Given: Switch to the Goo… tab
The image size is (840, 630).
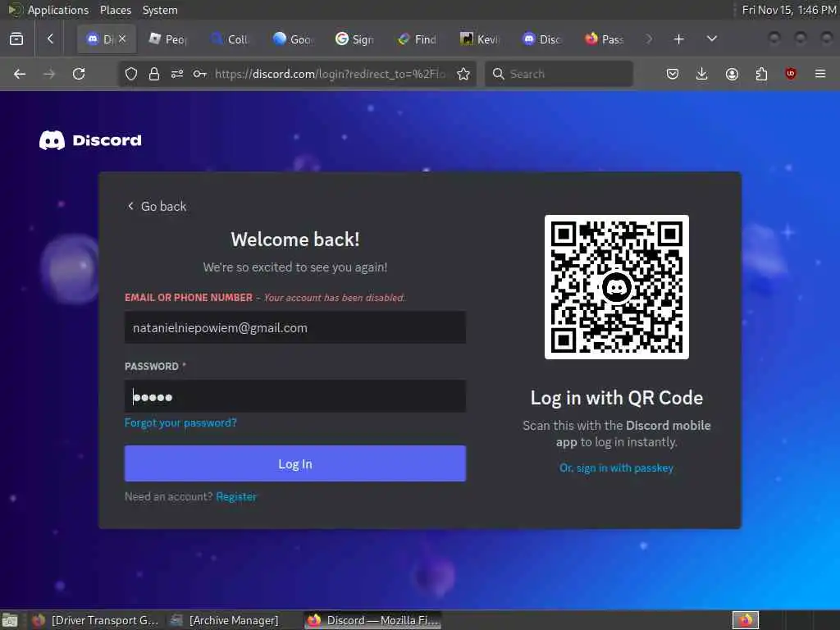Looking at the screenshot, I should point(293,39).
